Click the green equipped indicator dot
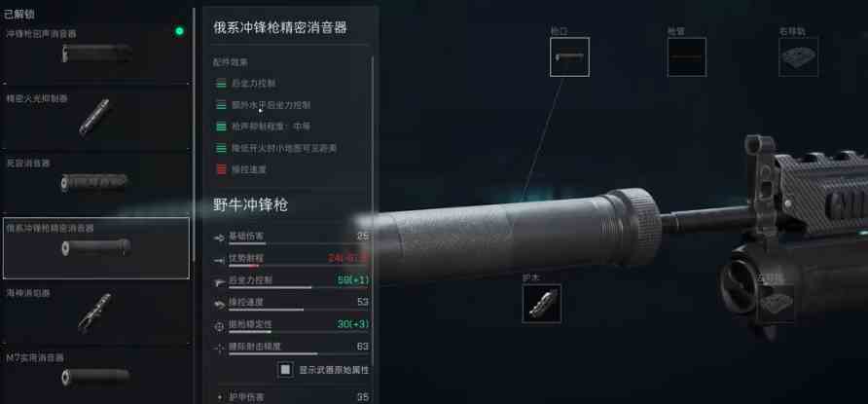 (179, 31)
